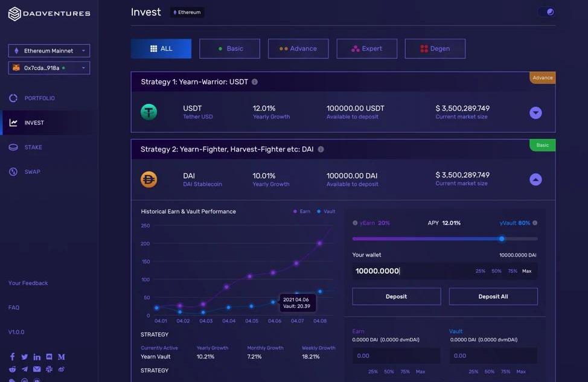The height and width of the screenshot is (382, 588).
Task: Collapse the DAI strategy details
Action: pyautogui.click(x=535, y=179)
